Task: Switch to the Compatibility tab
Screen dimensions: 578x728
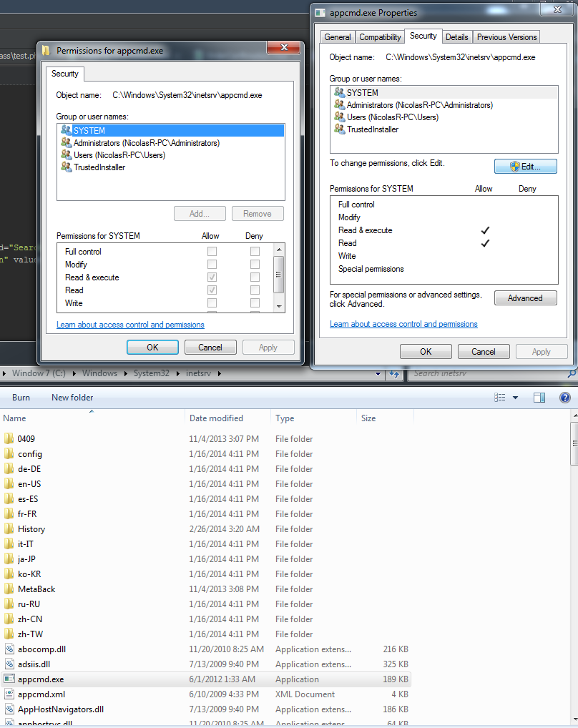Action: point(380,37)
